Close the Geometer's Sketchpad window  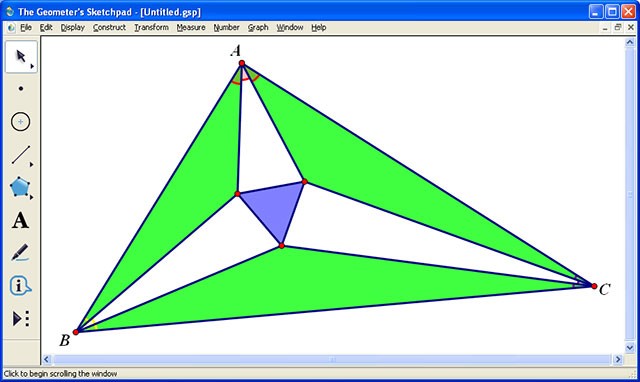pyautogui.click(x=628, y=12)
